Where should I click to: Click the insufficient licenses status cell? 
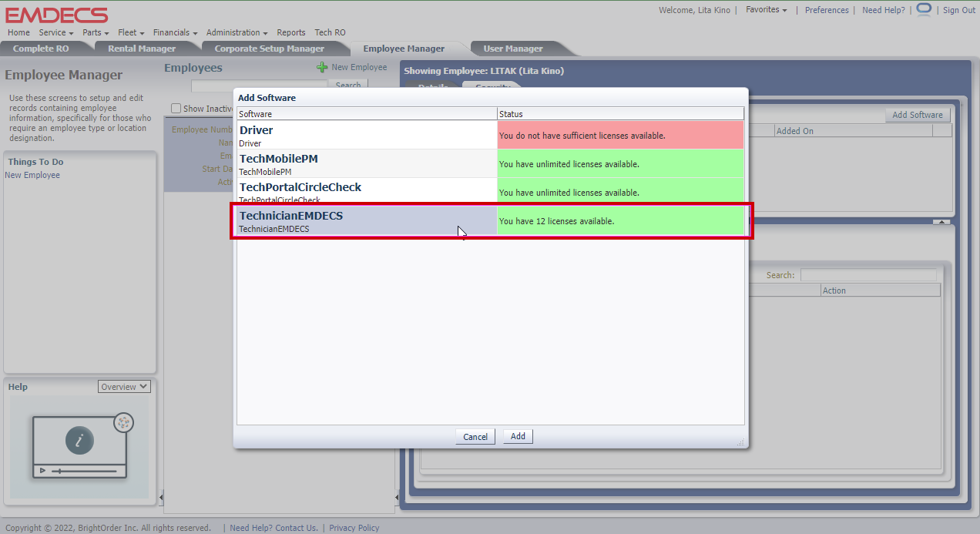[x=620, y=135]
